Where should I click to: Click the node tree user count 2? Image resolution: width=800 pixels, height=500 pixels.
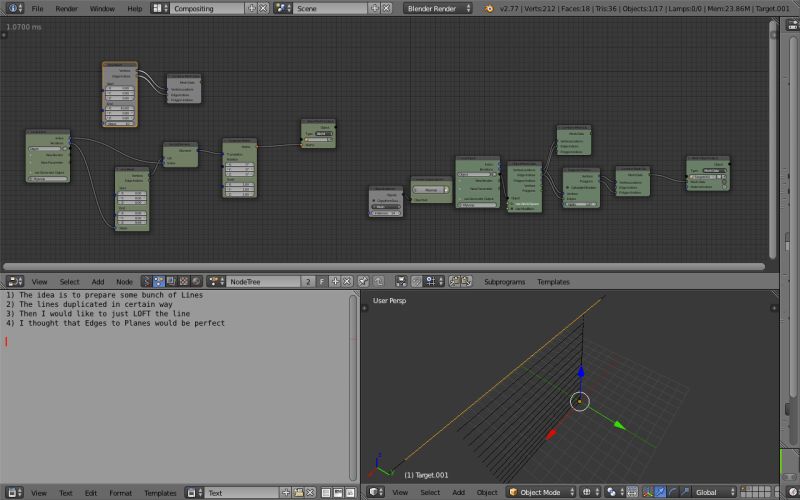pos(308,281)
